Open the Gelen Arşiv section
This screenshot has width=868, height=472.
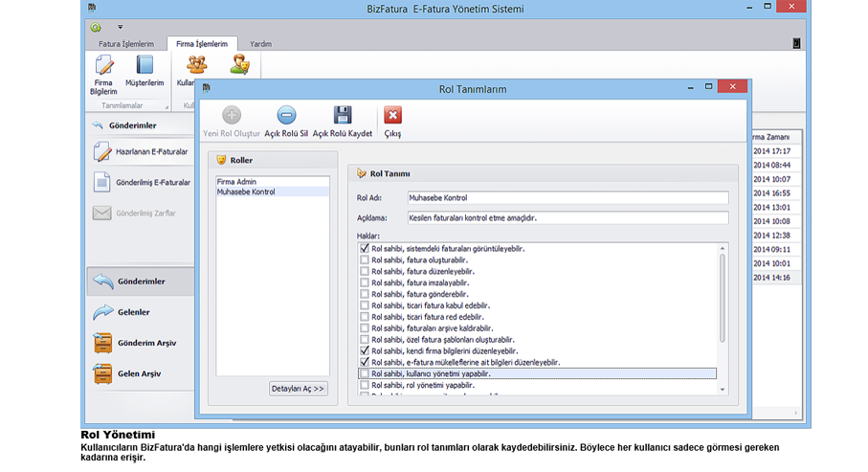[133, 372]
